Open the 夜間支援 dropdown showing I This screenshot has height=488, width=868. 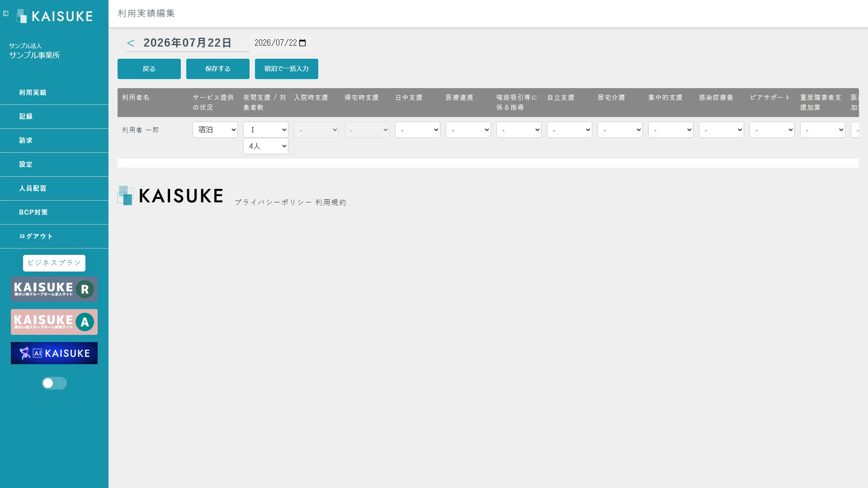[x=266, y=130]
